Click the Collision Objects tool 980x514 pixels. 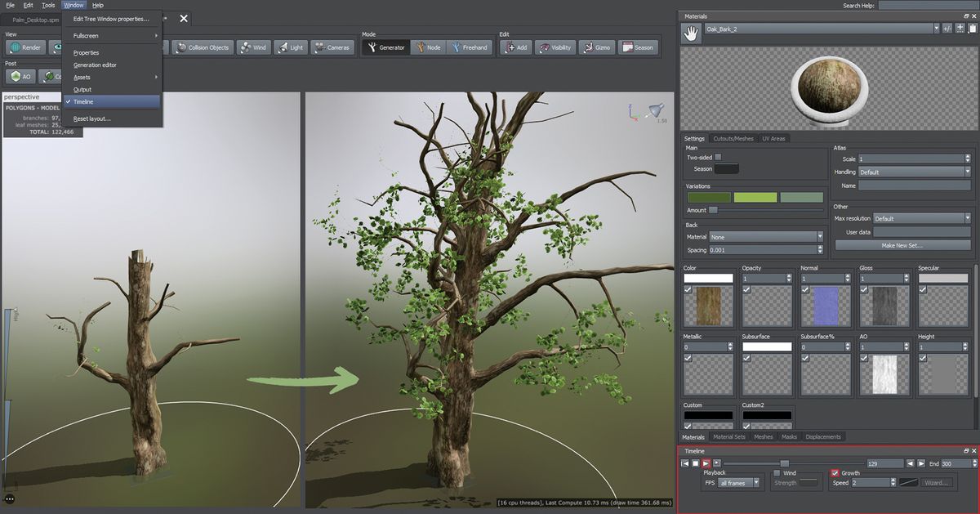pos(203,47)
